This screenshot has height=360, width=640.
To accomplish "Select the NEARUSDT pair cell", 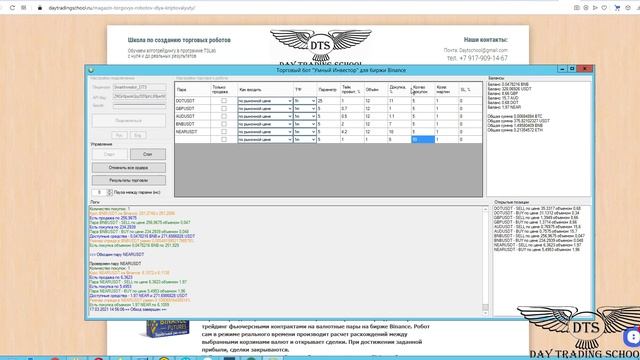I will click(192, 132).
